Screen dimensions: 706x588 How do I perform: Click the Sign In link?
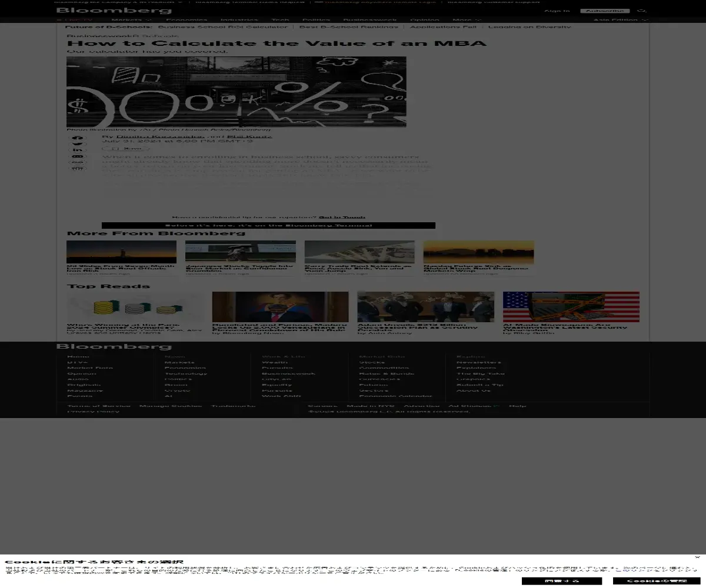click(557, 11)
